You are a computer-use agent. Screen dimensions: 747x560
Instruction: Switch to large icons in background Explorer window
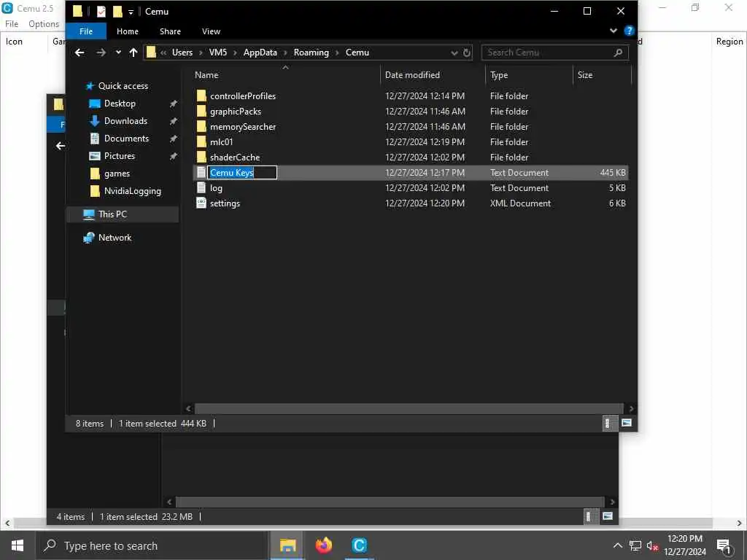[x=608, y=516]
